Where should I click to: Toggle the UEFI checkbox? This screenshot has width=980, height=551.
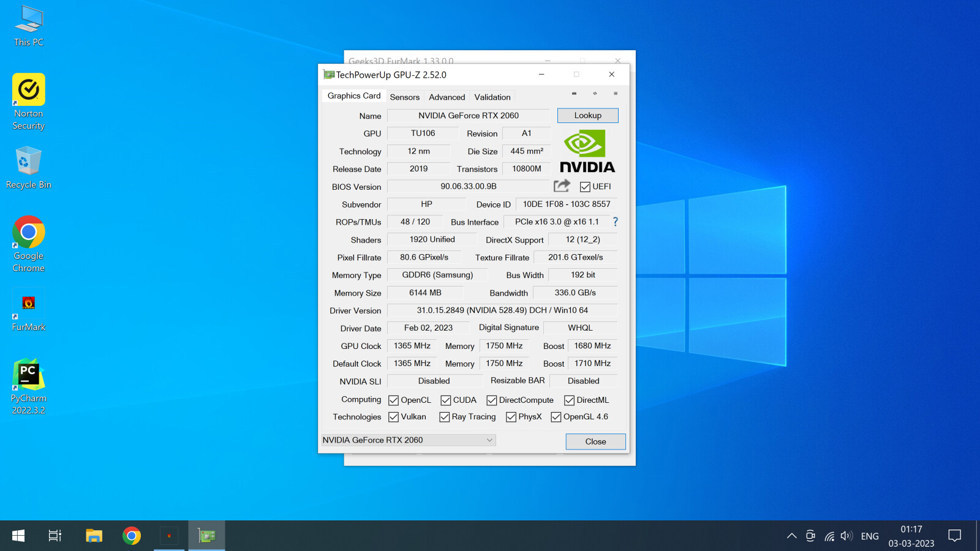click(585, 187)
